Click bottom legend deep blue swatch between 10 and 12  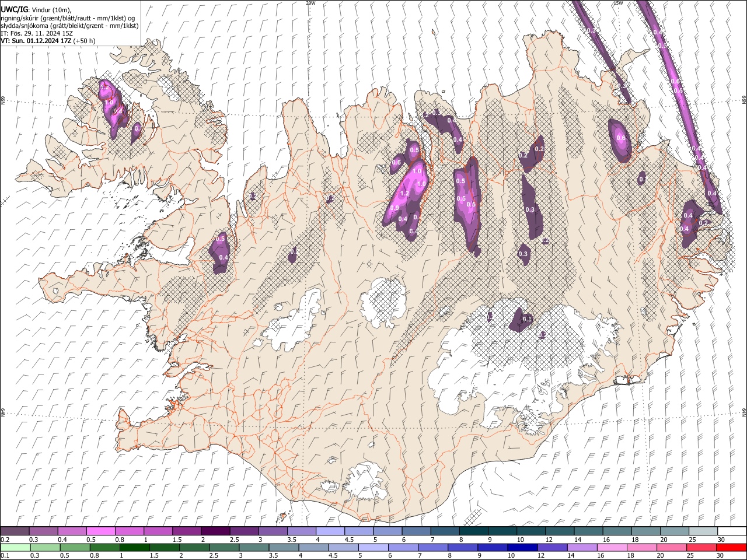pyautogui.click(x=522, y=547)
